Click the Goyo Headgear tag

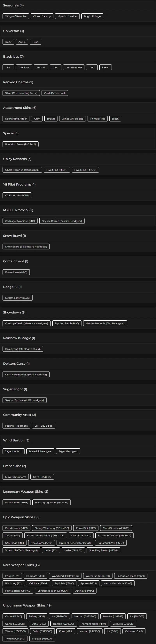pyautogui.click(x=42, y=477)
